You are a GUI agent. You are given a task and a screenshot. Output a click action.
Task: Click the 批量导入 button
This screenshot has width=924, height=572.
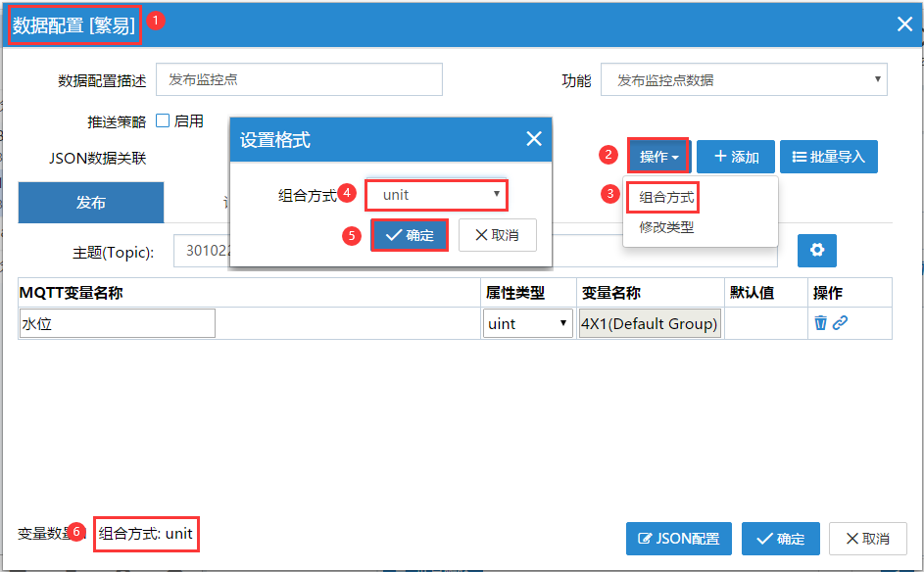point(828,157)
